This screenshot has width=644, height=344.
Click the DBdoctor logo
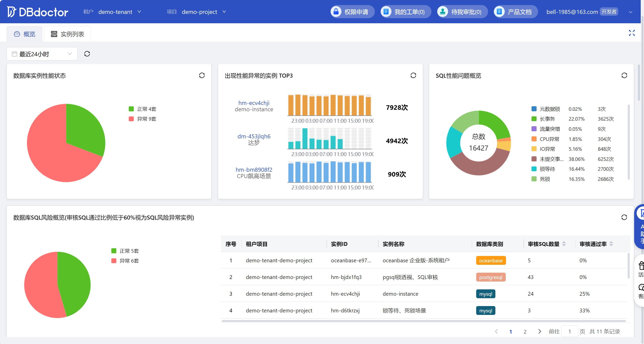(x=38, y=12)
